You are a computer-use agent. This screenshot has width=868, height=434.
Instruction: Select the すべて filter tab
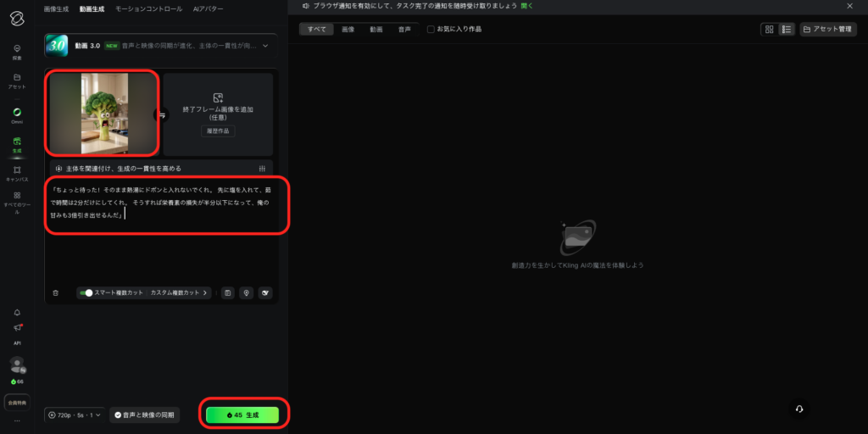point(317,30)
